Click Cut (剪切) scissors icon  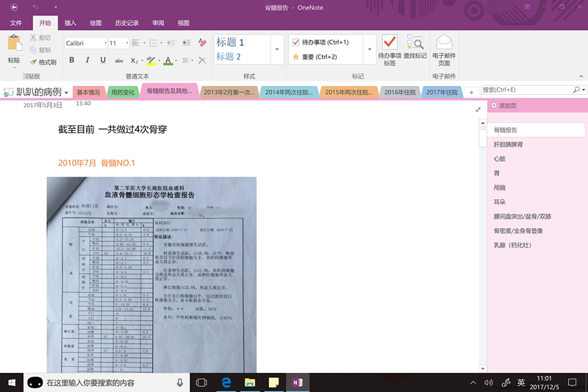pyautogui.click(x=33, y=38)
